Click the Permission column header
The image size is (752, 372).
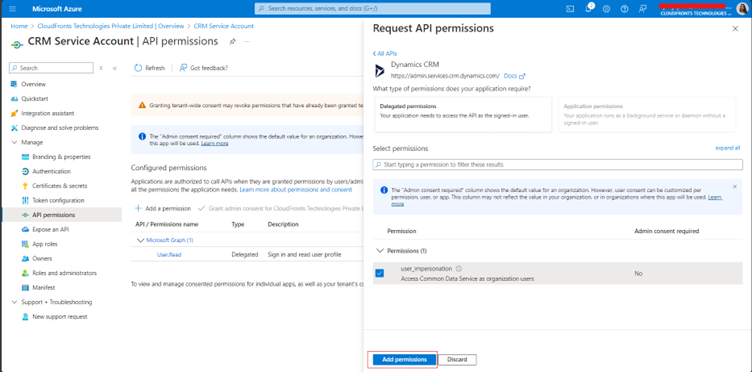[401, 231]
